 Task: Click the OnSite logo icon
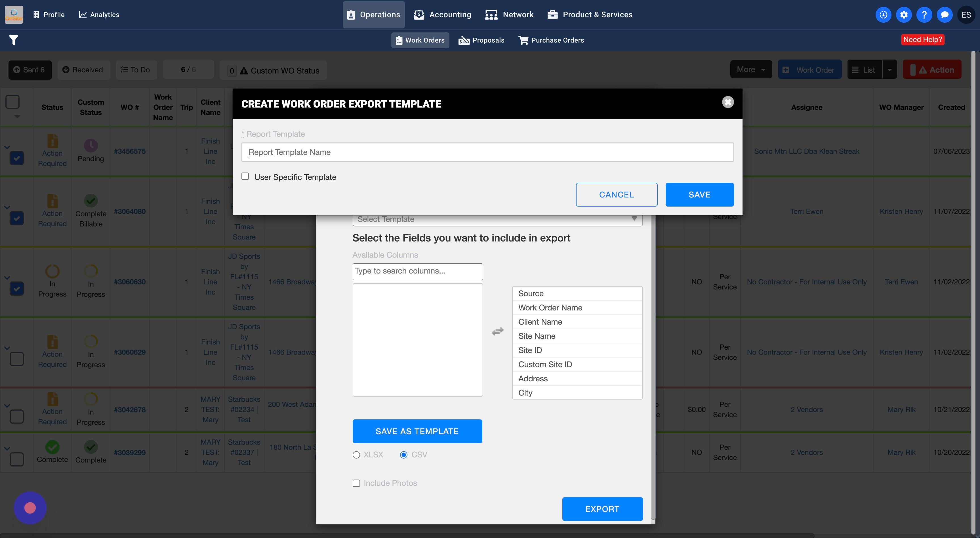tap(14, 15)
